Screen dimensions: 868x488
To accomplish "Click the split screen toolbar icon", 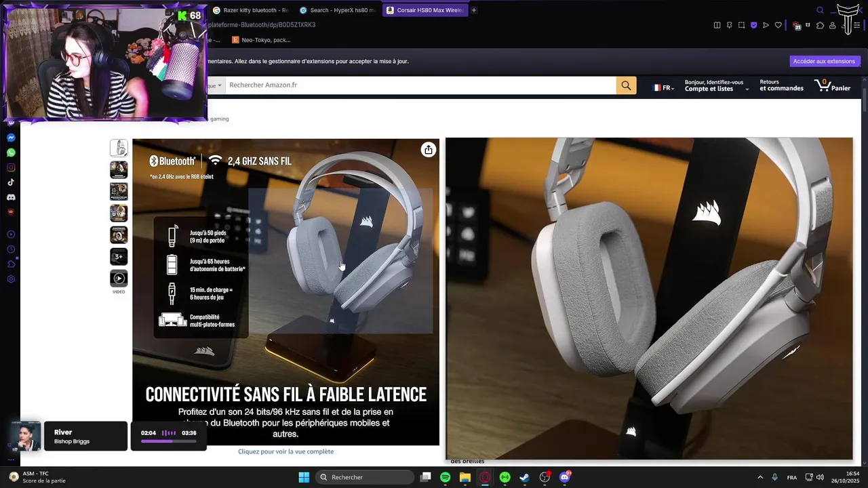I will click(717, 25).
